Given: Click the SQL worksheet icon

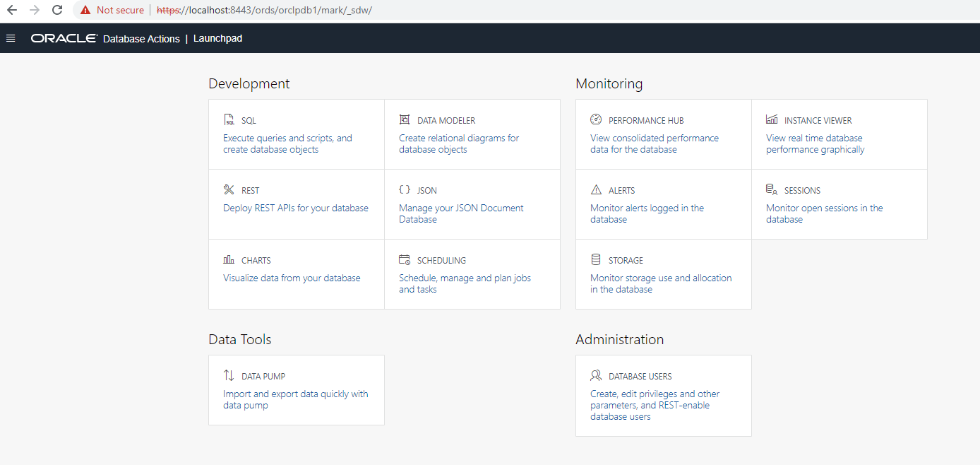Looking at the screenshot, I should [229, 119].
